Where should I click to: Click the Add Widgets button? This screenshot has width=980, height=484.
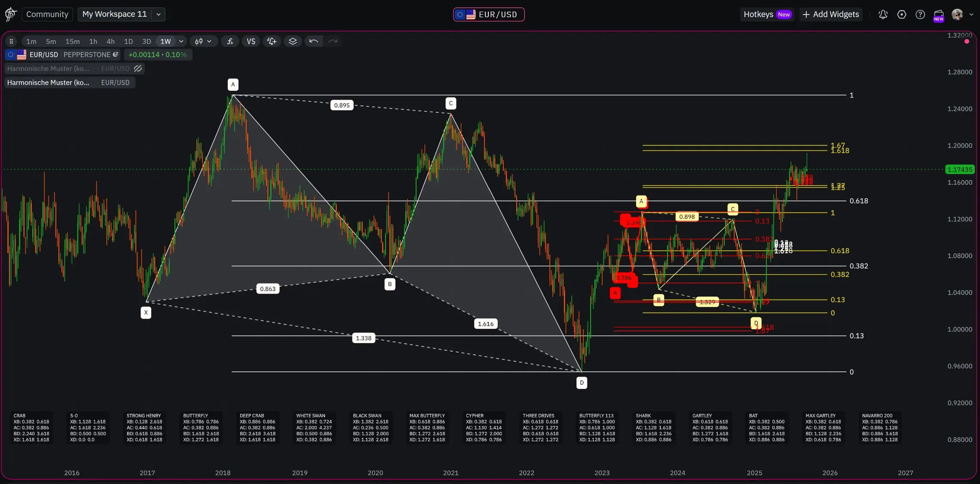point(831,14)
